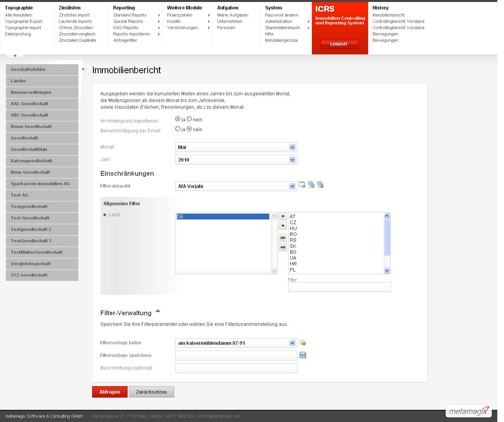504x422 pixels.
Task: Load the filter template via the folder icon
Action: [303, 343]
